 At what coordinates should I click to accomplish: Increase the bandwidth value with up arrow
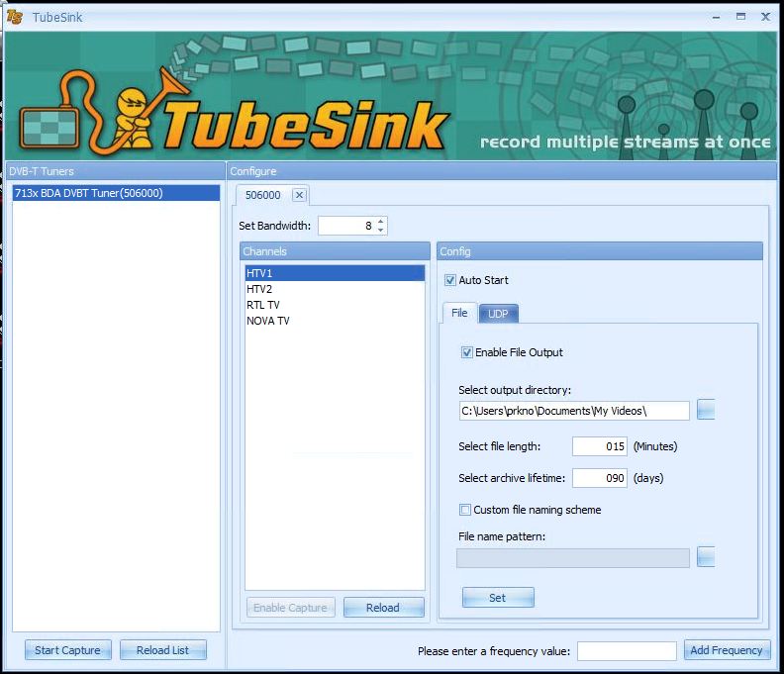[380, 221]
